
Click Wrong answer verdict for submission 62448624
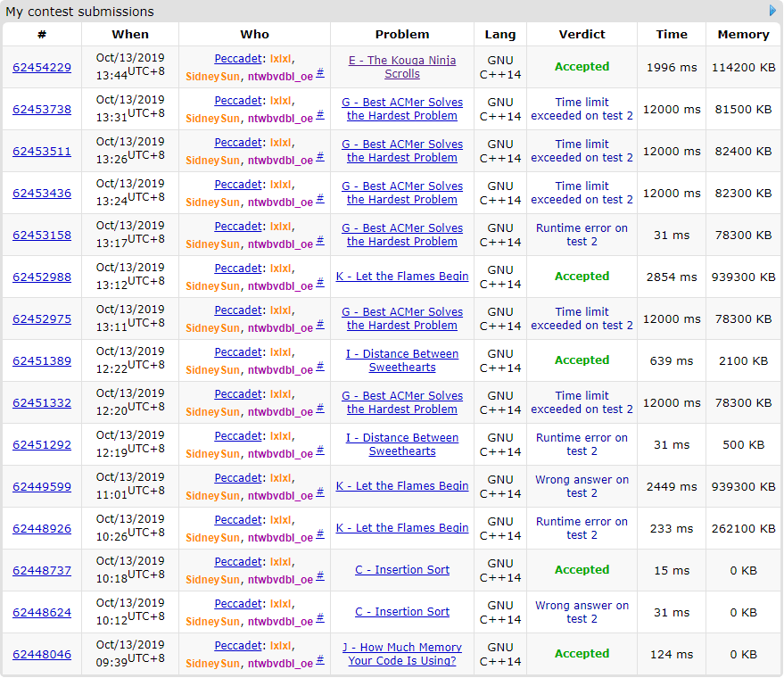pos(582,612)
